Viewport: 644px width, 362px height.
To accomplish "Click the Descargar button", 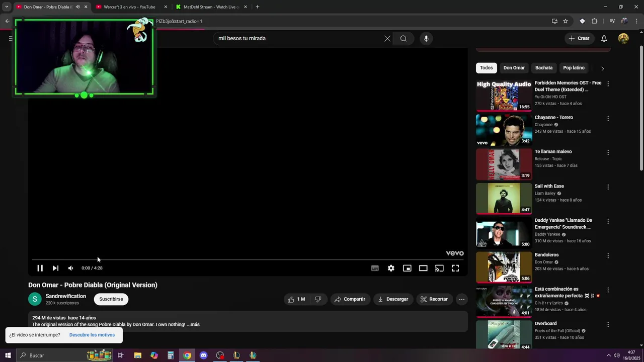I will pyautogui.click(x=393, y=299).
